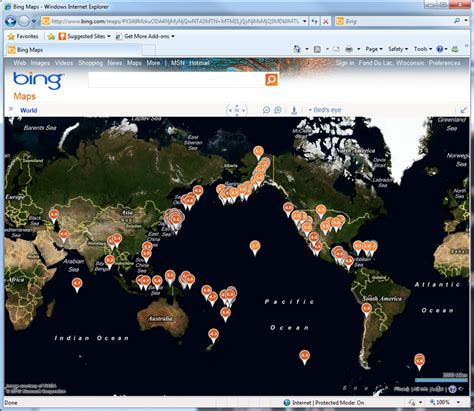Open the Page menu
Screen dimensions: 474x411
374,49
